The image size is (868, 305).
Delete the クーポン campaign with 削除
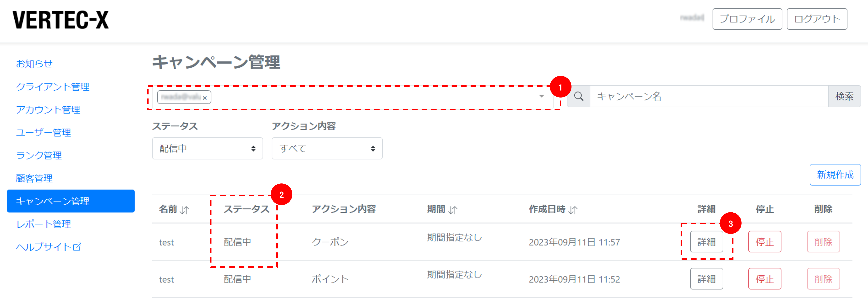pyautogui.click(x=823, y=242)
